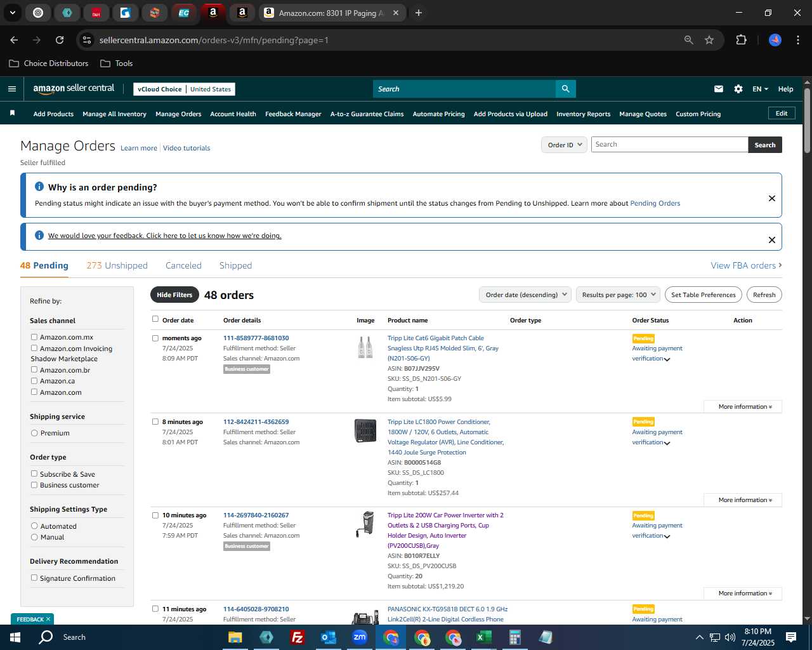Open Feedback Manager menu item
Screen dimensions: 812x650
pyautogui.click(x=293, y=114)
